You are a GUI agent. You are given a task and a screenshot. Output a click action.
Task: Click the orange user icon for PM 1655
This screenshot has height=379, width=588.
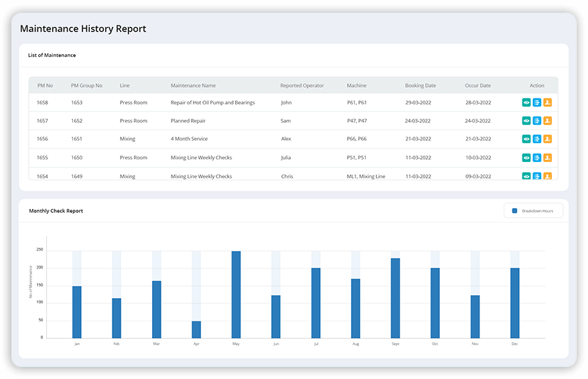(547, 158)
